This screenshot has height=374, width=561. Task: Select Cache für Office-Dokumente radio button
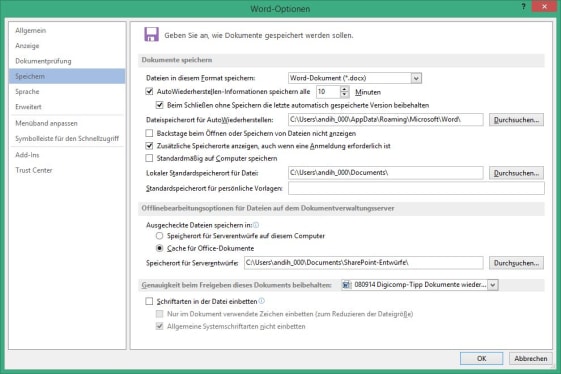tap(160, 248)
